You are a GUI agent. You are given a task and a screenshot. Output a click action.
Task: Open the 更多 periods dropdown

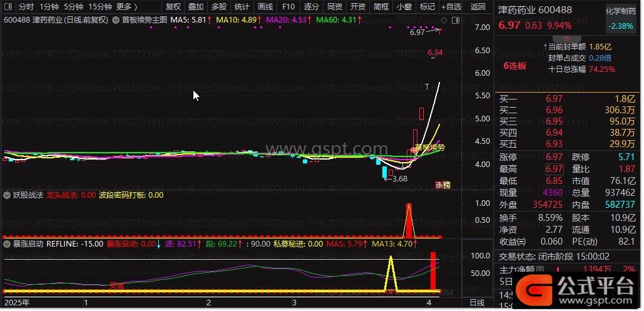[127, 7]
